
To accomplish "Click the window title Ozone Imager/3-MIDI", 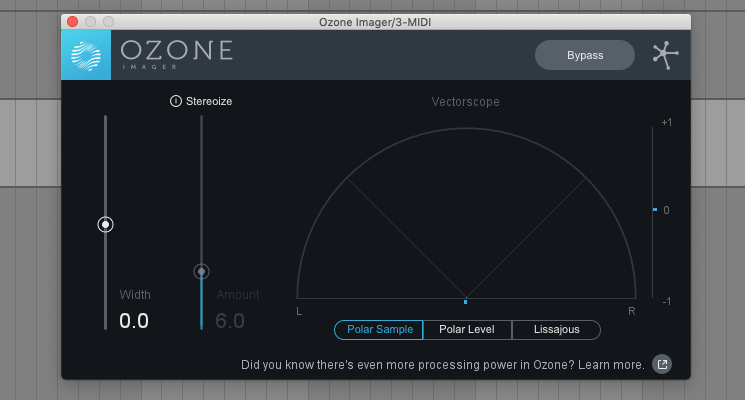I will point(375,22).
